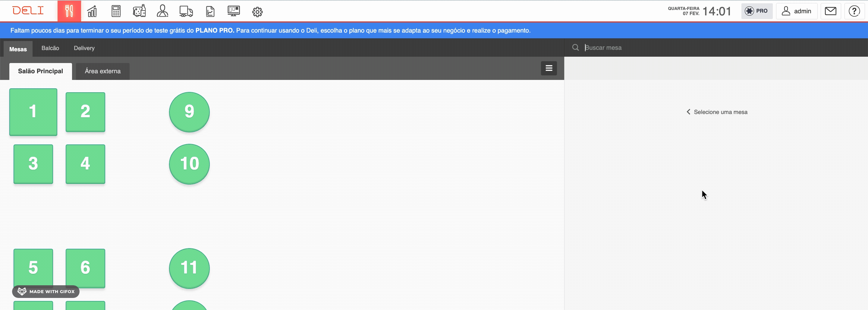Open the person customers icon
Image resolution: width=868 pixels, height=310 pixels.
(162, 11)
